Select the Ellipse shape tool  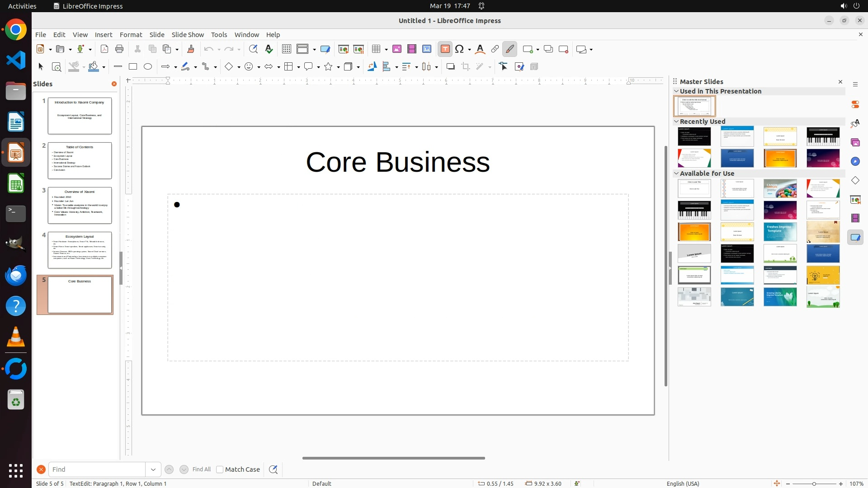148,67
